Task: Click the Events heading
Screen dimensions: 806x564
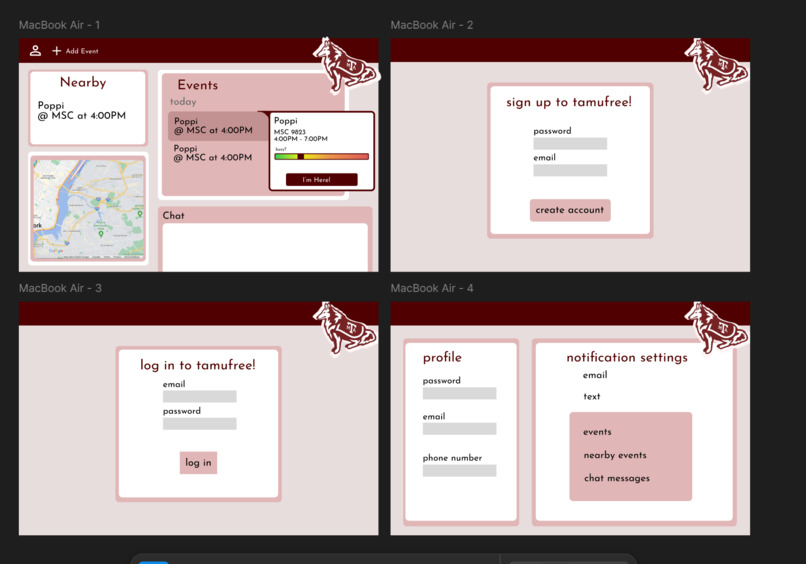Action: pos(197,85)
